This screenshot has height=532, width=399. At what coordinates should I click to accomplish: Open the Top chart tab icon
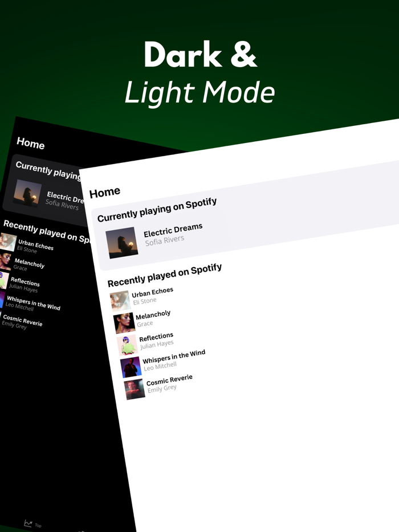(x=28, y=523)
